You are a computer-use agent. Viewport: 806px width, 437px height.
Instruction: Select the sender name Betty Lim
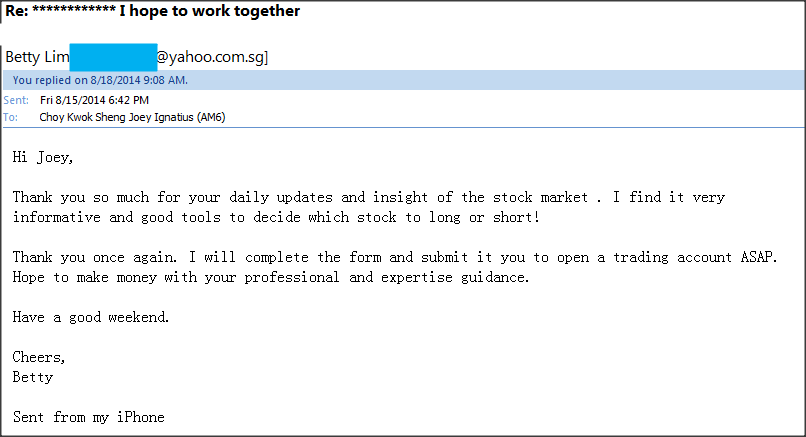[x=37, y=57]
